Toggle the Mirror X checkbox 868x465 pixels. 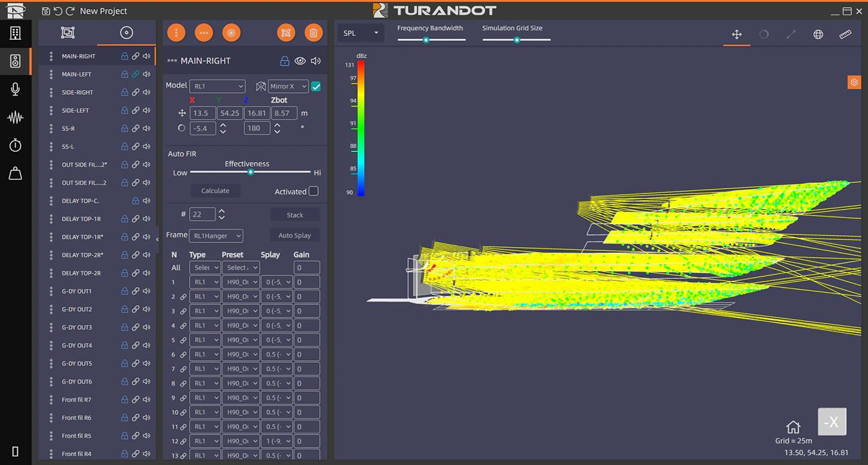[x=316, y=87]
